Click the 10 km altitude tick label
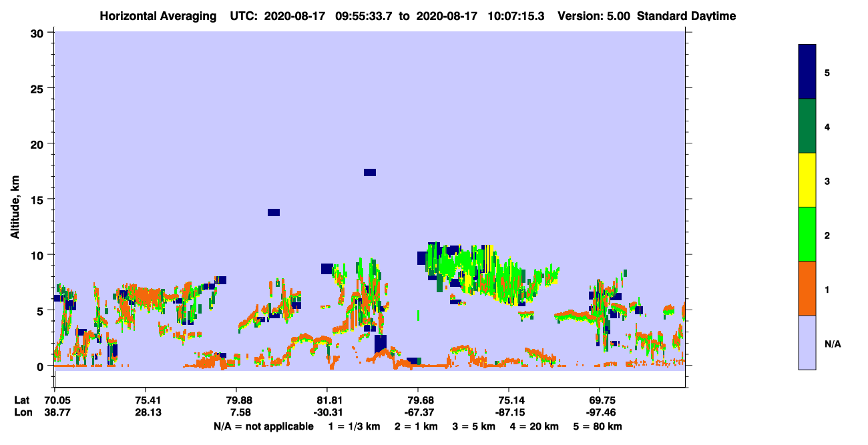868x445 pixels. [39, 255]
